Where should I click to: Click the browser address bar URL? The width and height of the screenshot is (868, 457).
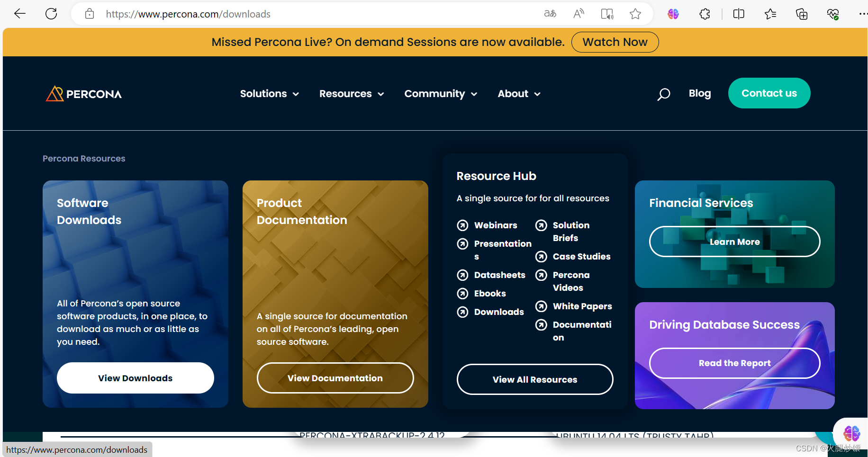click(x=188, y=14)
